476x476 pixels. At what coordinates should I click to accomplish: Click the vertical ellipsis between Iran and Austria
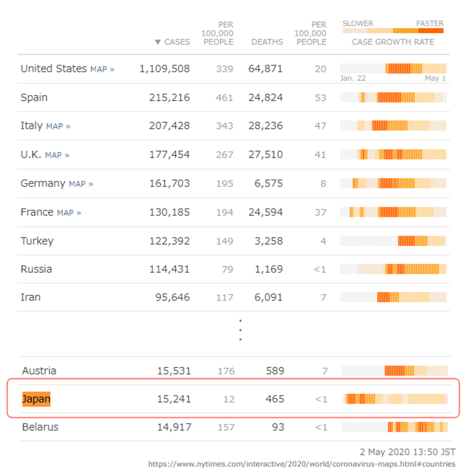(240, 330)
